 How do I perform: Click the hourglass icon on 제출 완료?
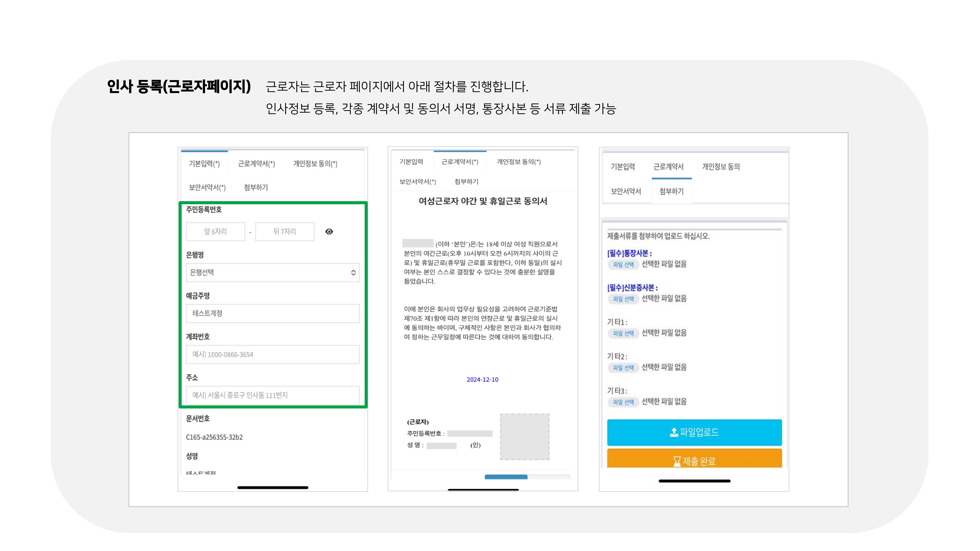[677, 461]
